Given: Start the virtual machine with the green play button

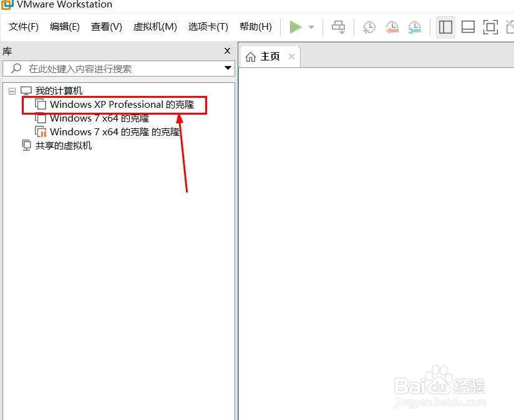Looking at the screenshot, I should pyautogui.click(x=296, y=27).
